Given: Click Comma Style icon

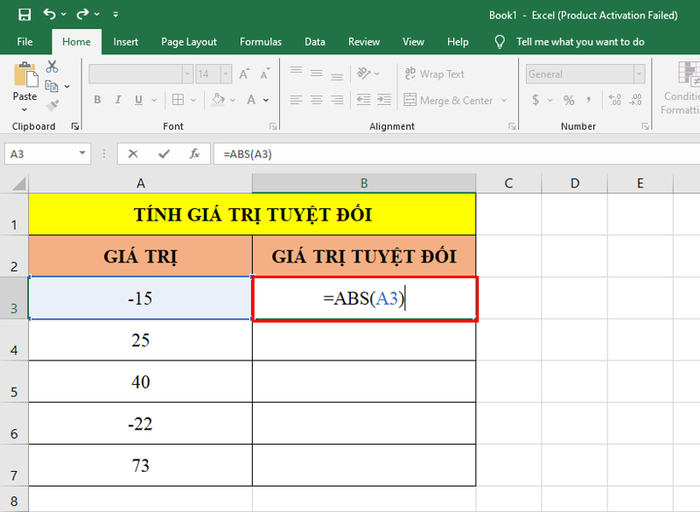Looking at the screenshot, I should pyautogui.click(x=589, y=100).
